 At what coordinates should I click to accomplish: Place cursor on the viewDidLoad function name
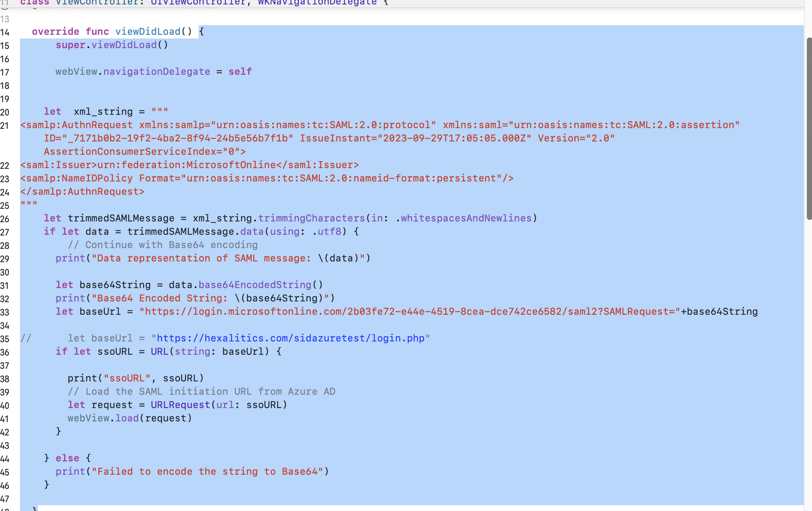click(148, 31)
